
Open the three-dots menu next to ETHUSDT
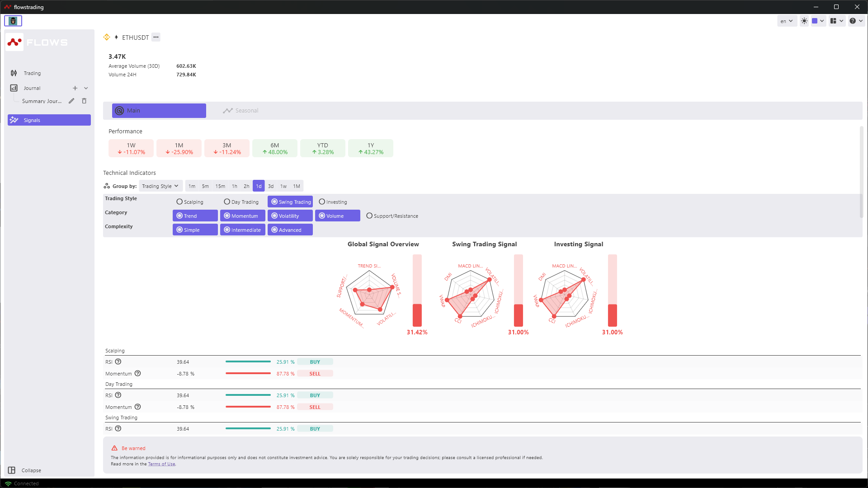point(156,38)
